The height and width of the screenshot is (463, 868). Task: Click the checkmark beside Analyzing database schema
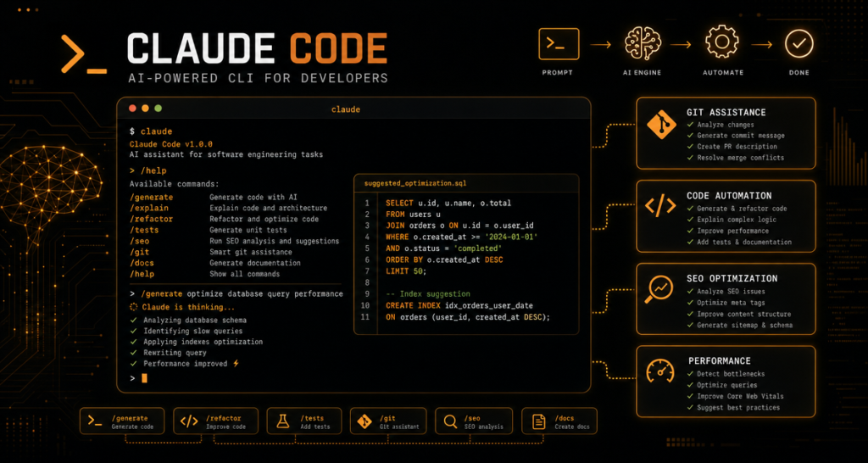tap(133, 320)
